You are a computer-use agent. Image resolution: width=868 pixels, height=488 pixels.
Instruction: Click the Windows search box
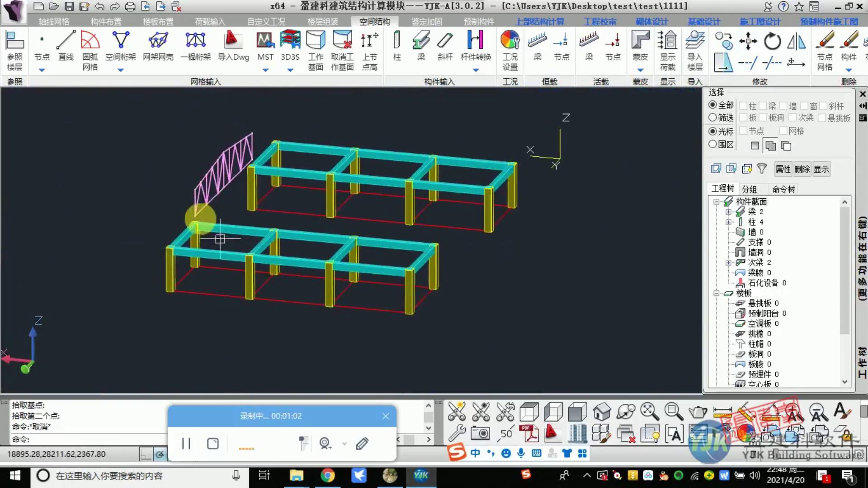click(139, 475)
